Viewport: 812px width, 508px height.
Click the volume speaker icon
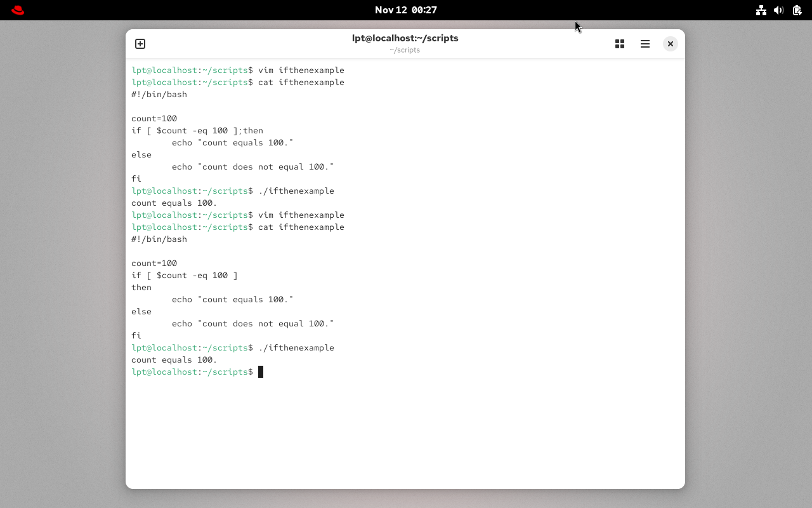tap(779, 10)
